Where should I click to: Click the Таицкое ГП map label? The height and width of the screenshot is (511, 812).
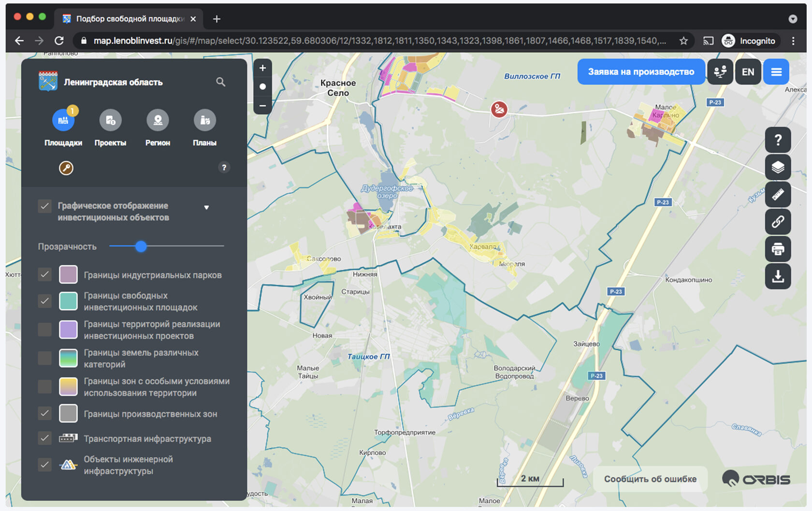[368, 356]
